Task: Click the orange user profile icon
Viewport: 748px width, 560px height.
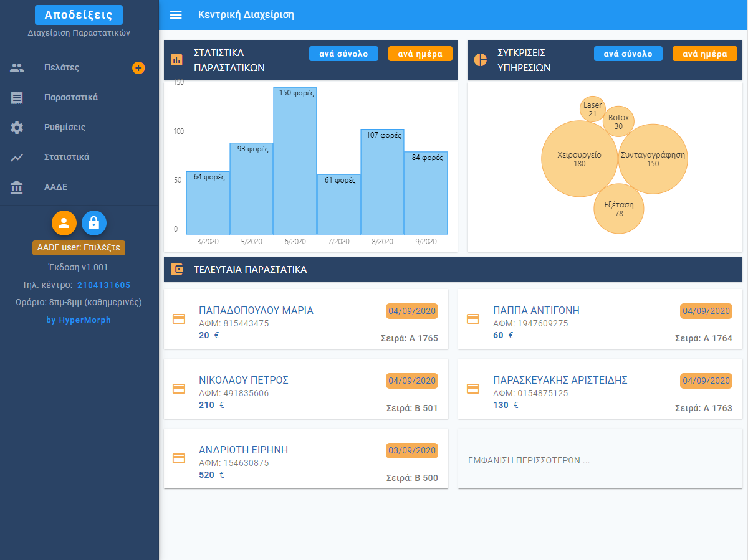Action: 64,223
